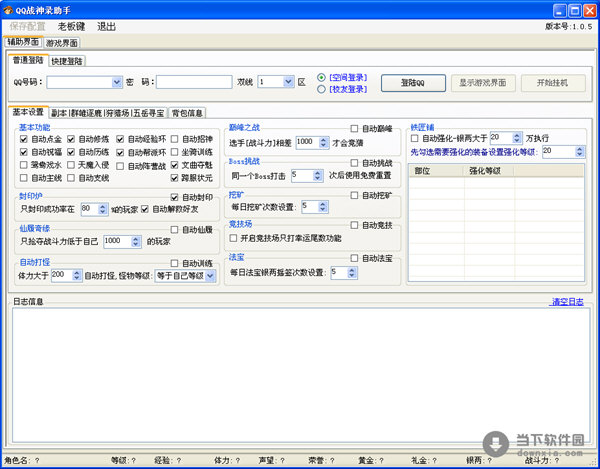Uncheck the 自动点金 checkbox

click(x=24, y=139)
